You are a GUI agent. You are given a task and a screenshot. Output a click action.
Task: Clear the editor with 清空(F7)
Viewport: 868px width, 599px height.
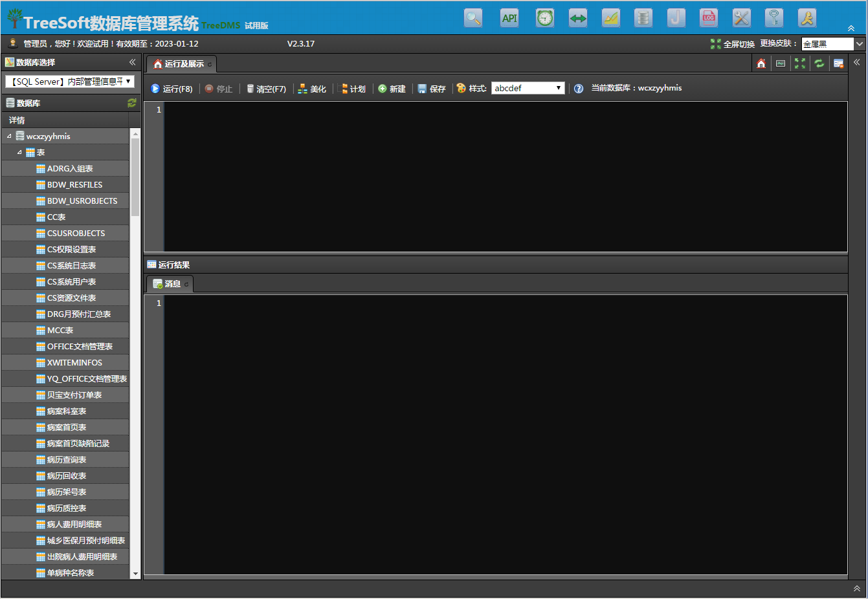(x=266, y=89)
